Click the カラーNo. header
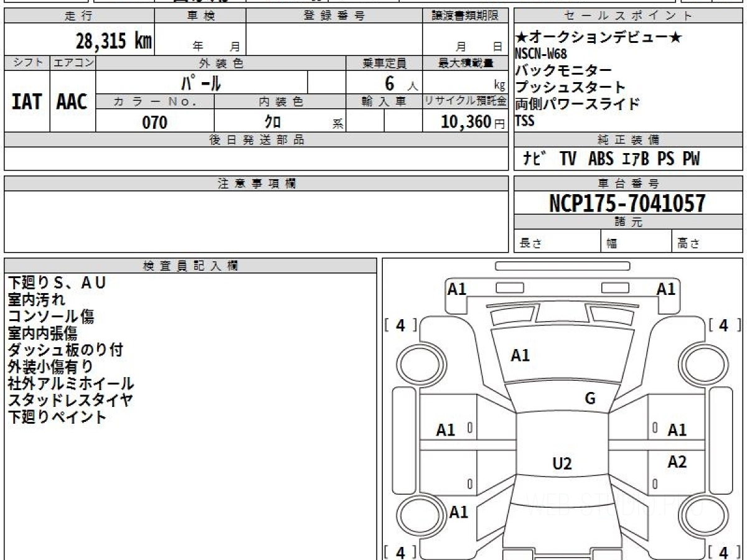 (155, 101)
